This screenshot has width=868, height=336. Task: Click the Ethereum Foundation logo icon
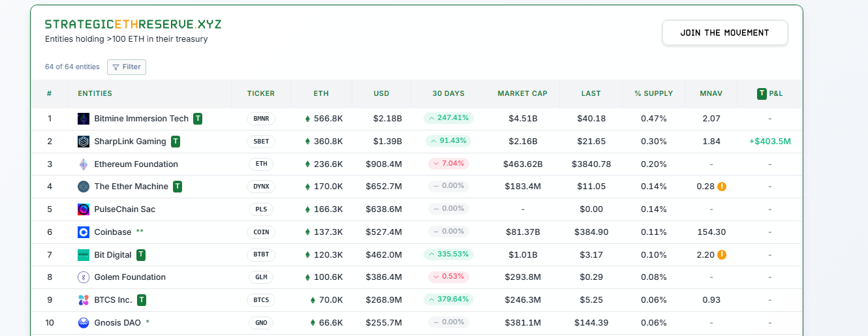(84, 164)
